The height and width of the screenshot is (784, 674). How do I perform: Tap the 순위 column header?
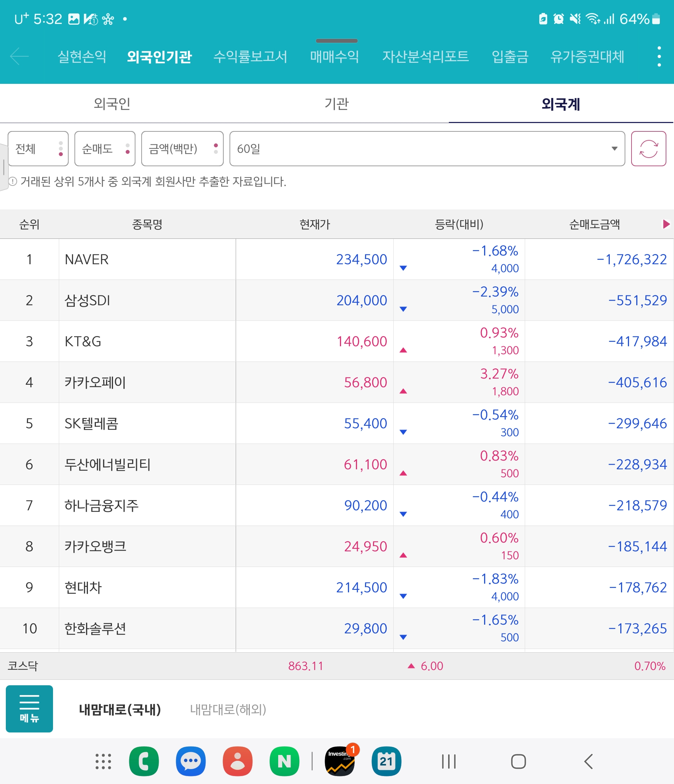(x=29, y=224)
